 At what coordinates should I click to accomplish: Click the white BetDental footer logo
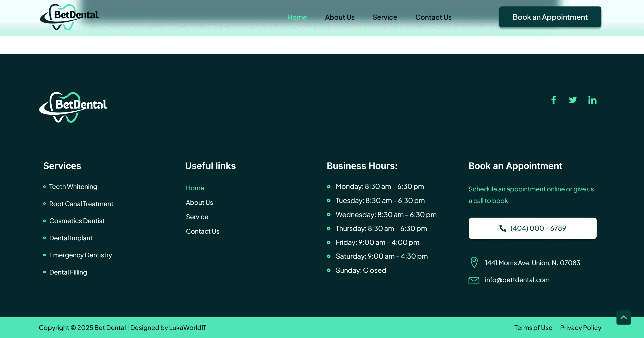tap(73, 107)
